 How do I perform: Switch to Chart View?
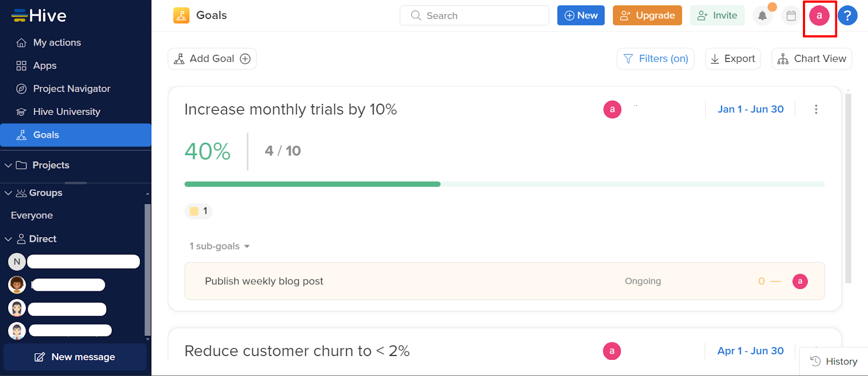(812, 59)
